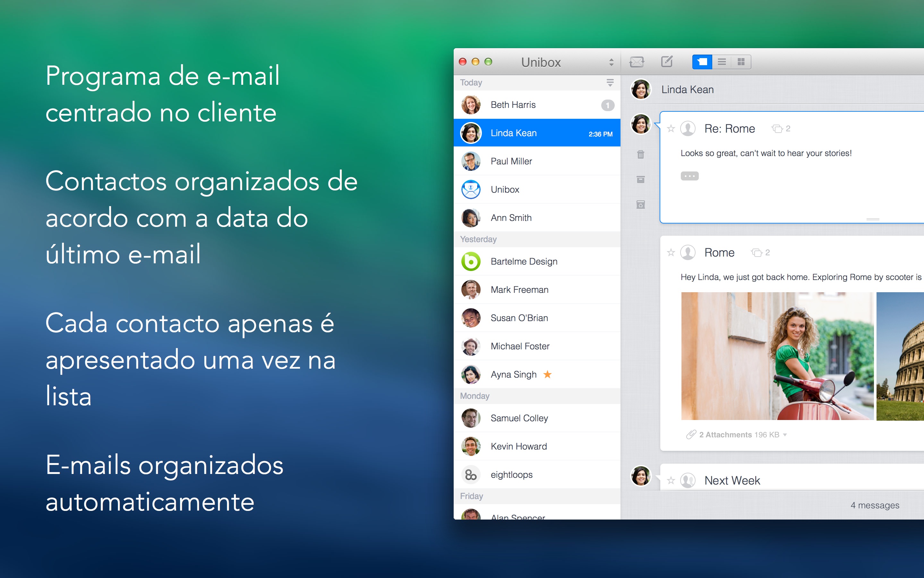Click Linda Kean name in header
Viewport: 924px width, 578px height.
point(687,90)
